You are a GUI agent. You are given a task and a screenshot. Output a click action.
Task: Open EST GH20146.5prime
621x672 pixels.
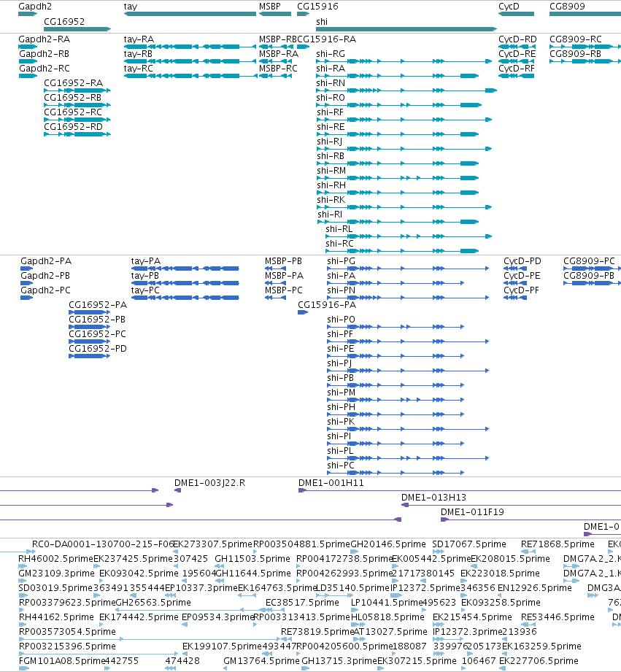[388, 544]
